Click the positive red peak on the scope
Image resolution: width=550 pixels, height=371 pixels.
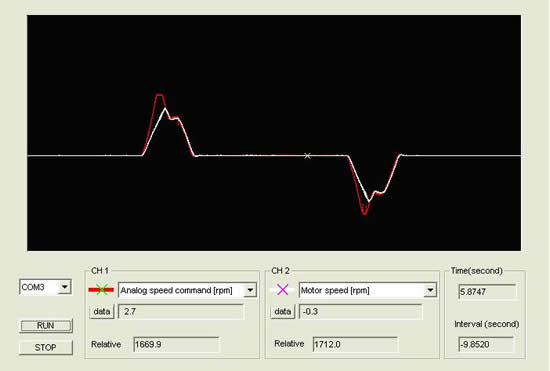pyautogui.click(x=160, y=95)
